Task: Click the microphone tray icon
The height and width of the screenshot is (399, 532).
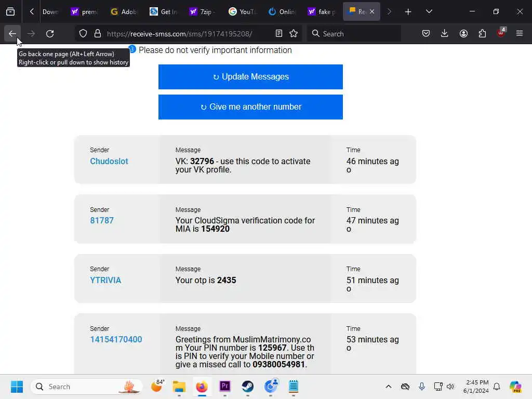Action: click(422, 387)
